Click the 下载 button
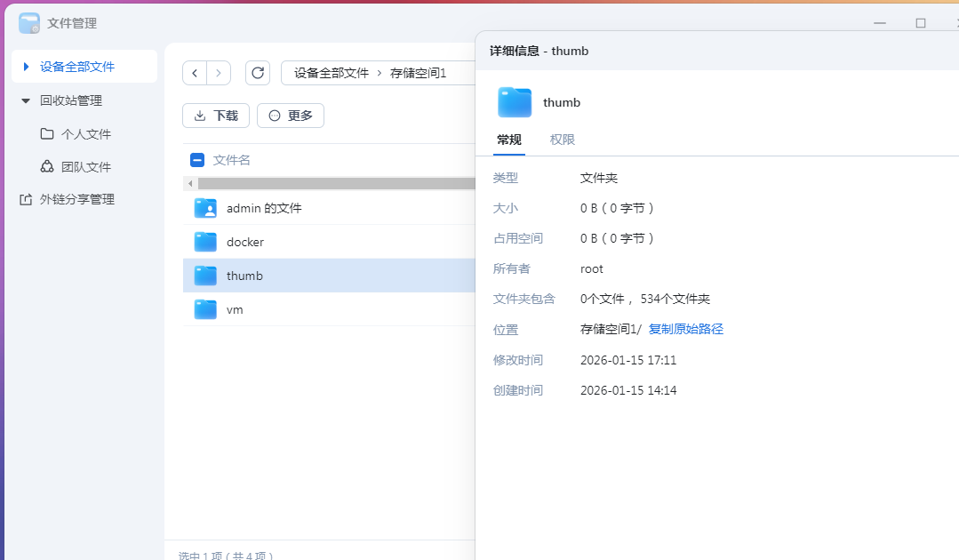 click(216, 115)
